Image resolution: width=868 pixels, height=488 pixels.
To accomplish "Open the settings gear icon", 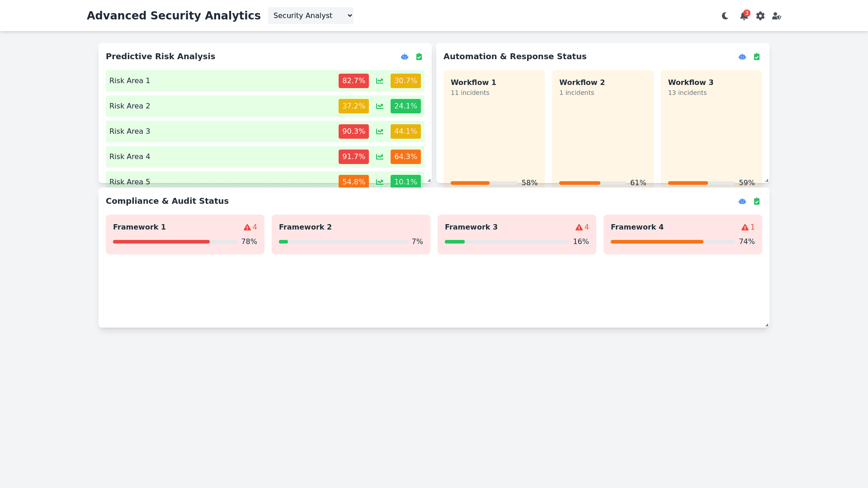I will point(760,16).
